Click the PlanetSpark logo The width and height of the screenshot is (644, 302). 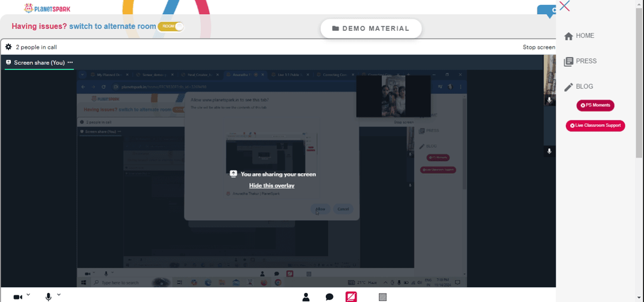[47, 8]
